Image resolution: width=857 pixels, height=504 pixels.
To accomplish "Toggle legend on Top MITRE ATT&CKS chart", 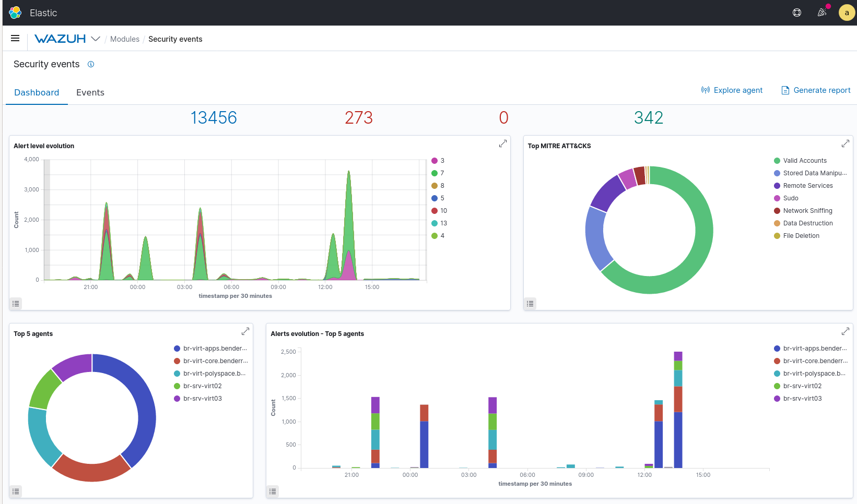I will 530,304.
